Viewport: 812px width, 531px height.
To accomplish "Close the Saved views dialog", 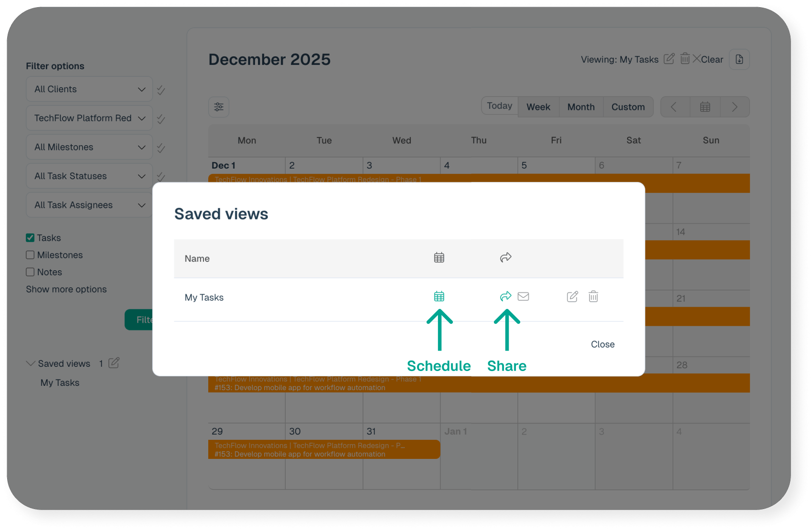I will [x=602, y=344].
